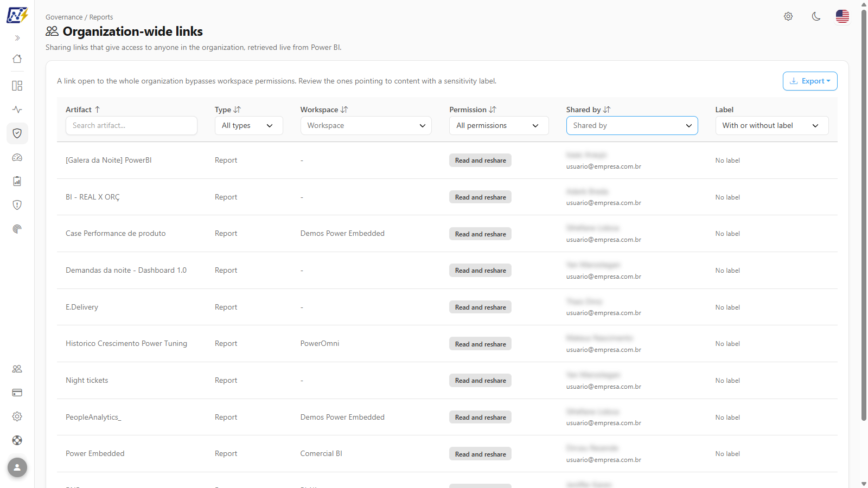
Task: Sort by the Shared by column header
Action: [x=588, y=110]
